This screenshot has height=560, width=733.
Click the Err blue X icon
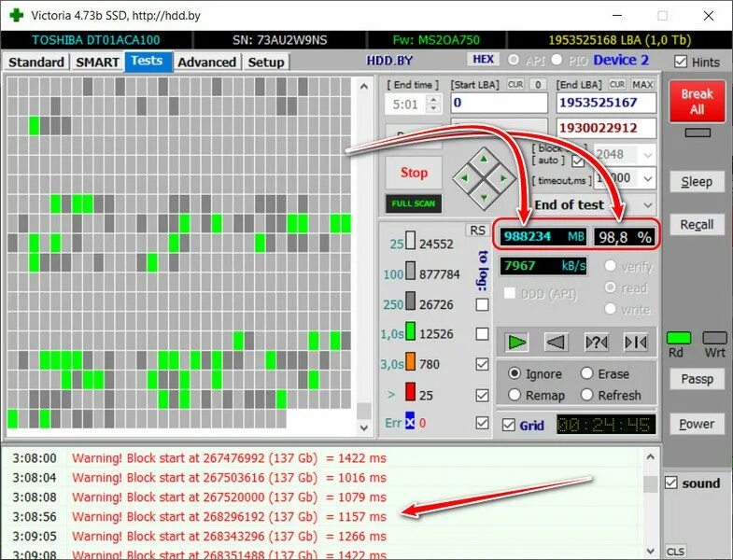410,422
